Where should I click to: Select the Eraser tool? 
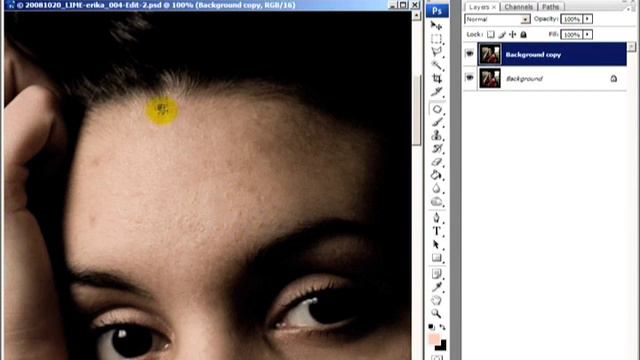point(436,162)
